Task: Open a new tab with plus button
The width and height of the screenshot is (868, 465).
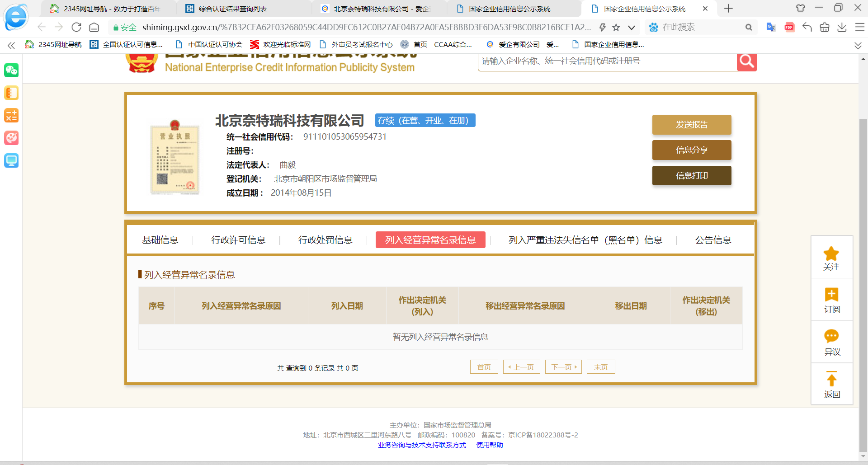Action: pyautogui.click(x=728, y=9)
